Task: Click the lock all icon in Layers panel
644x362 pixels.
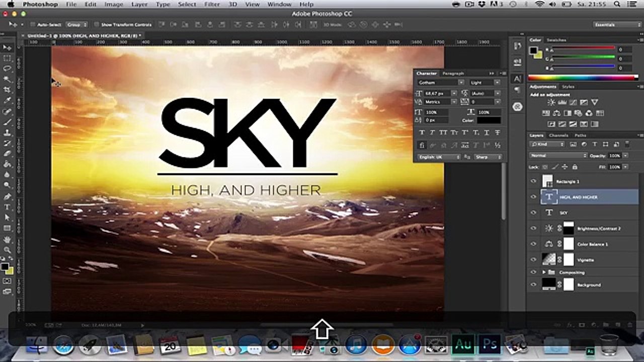Action: (575, 167)
